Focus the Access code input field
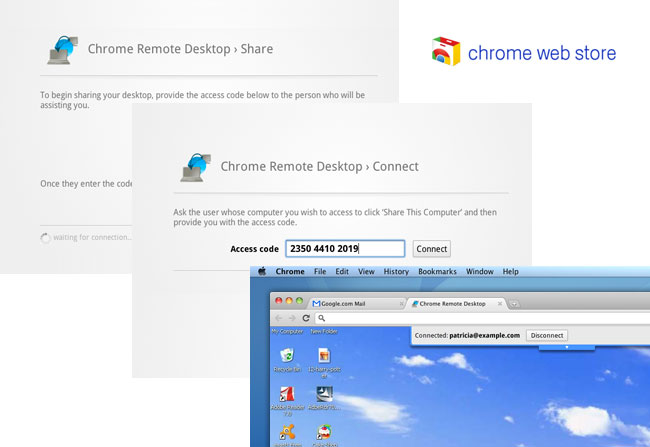This screenshot has width=650, height=447. (345, 249)
